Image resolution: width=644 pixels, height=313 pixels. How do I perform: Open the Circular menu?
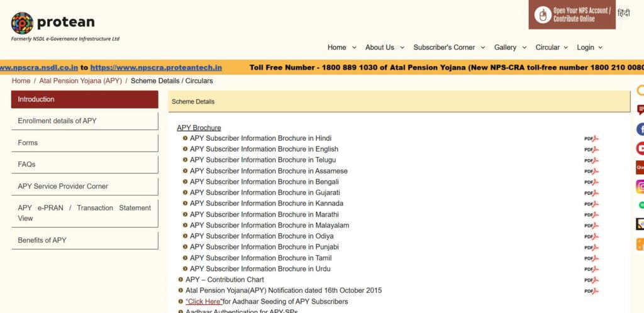[x=548, y=48]
